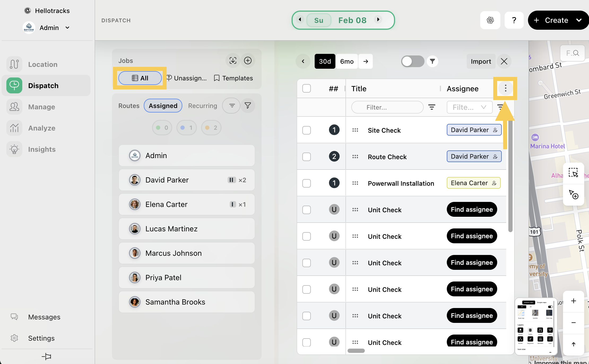Viewport: 589px width, 364px height.
Task: Open Analyze in the sidebar
Action: (x=42, y=128)
